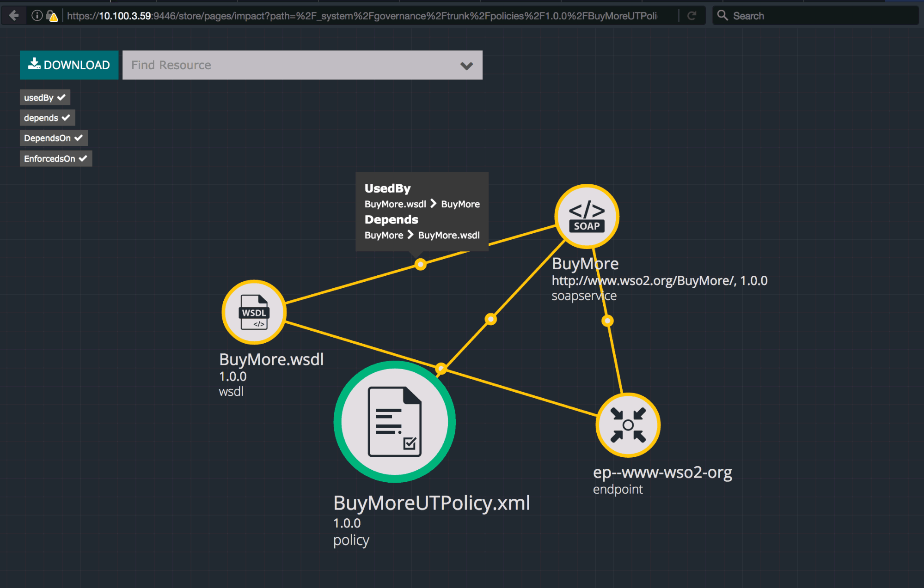The width and height of the screenshot is (924, 588).
Task: Click the http://www.wso2.org/BuyMore/ namespace text
Action: [643, 281]
